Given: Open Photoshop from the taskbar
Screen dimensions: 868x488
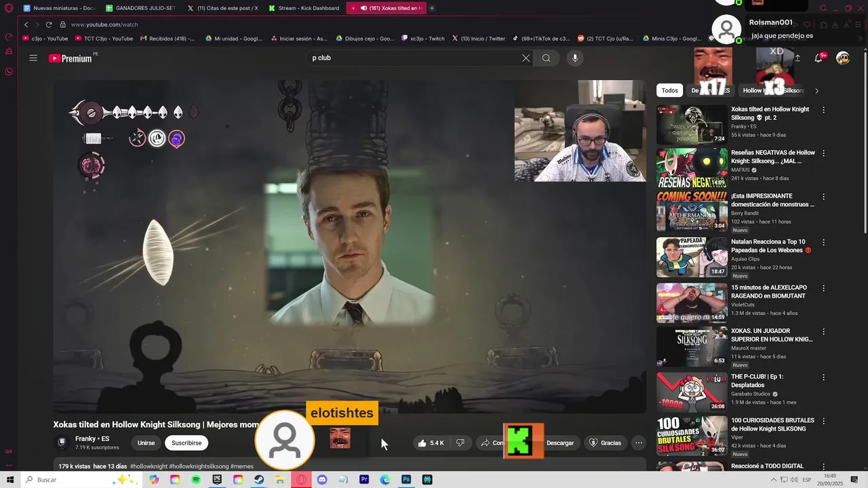Looking at the screenshot, I should (x=406, y=480).
